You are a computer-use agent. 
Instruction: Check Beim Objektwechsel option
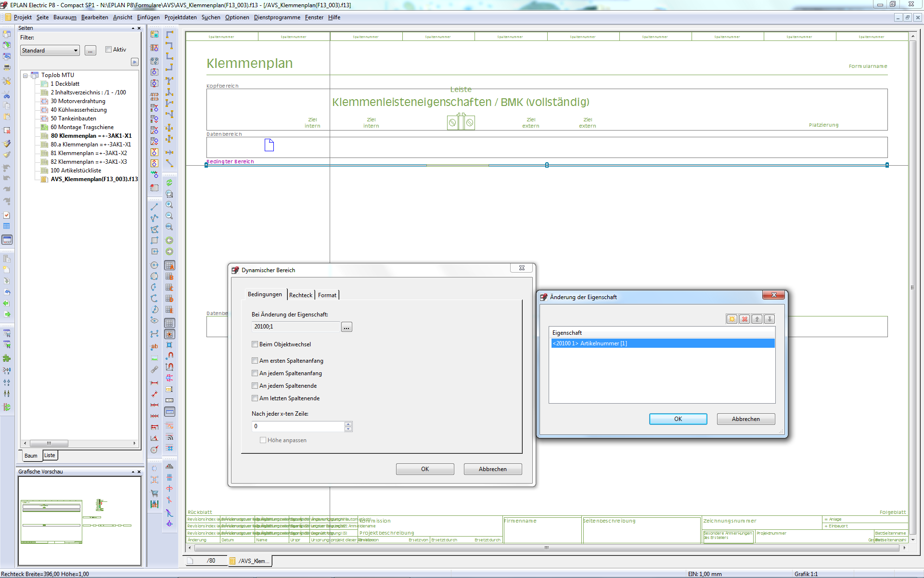(x=255, y=344)
